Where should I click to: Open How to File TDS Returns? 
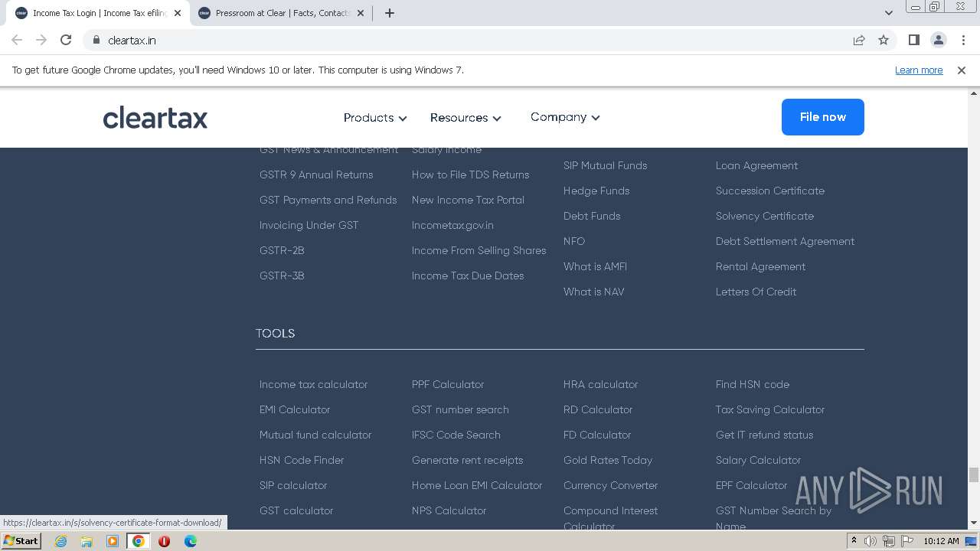pyautogui.click(x=470, y=174)
